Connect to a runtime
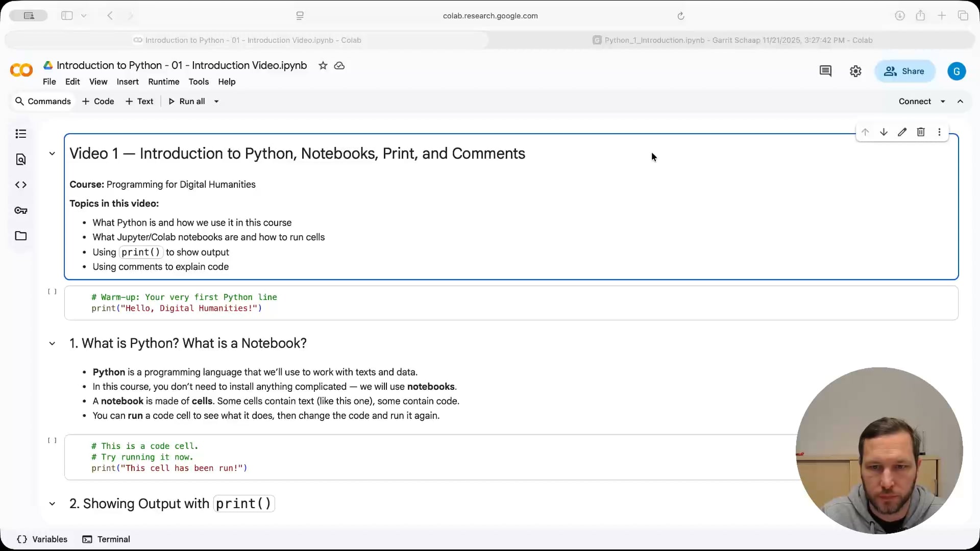 pyautogui.click(x=915, y=102)
